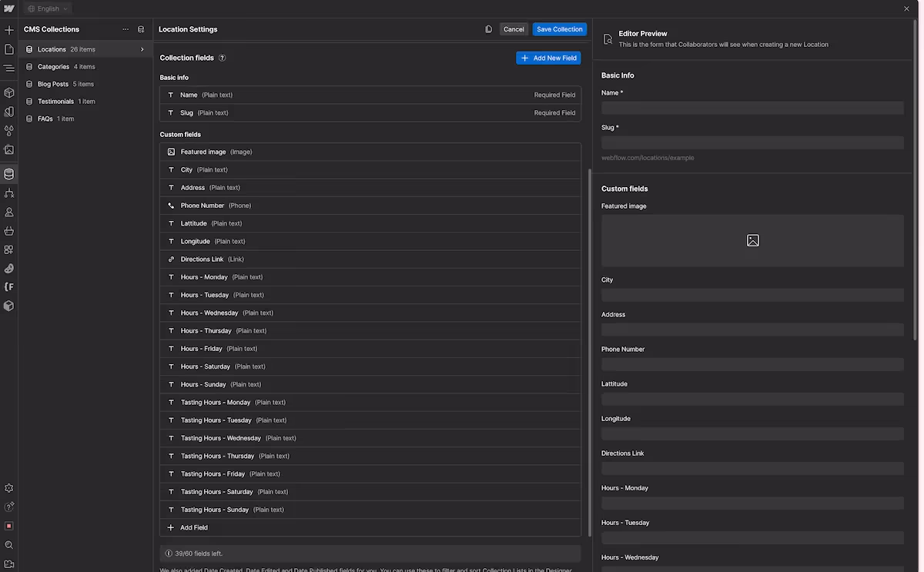The width and height of the screenshot is (924, 572).
Task: Click the collection fields vertical scrollbar
Action: pyautogui.click(x=590, y=353)
